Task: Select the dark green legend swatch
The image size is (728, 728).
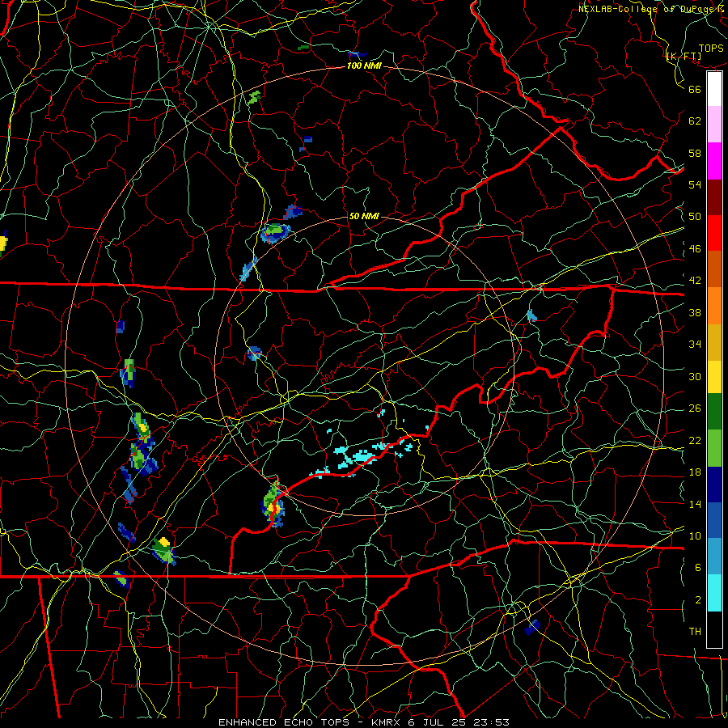Action: [714, 412]
